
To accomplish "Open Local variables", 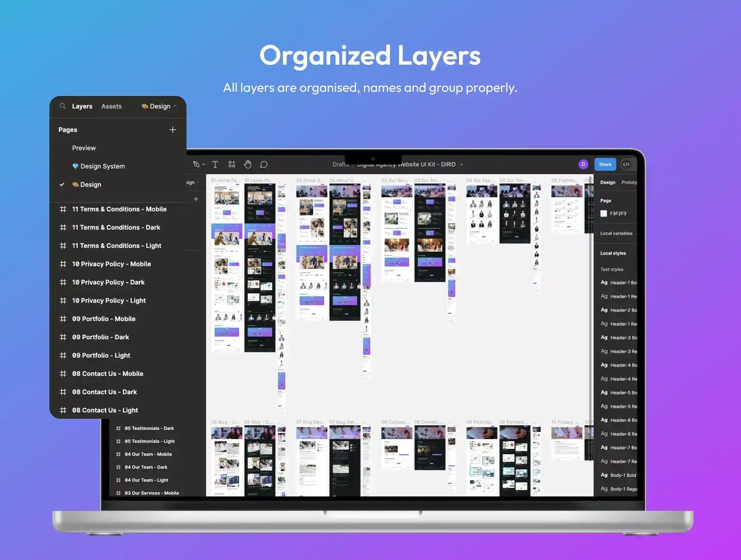I will 616,233.
